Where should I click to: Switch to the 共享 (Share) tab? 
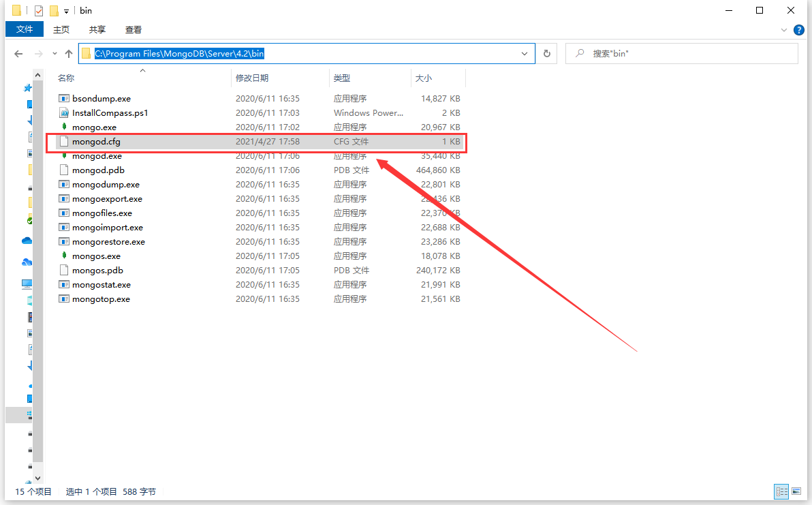tap(97, 29)
